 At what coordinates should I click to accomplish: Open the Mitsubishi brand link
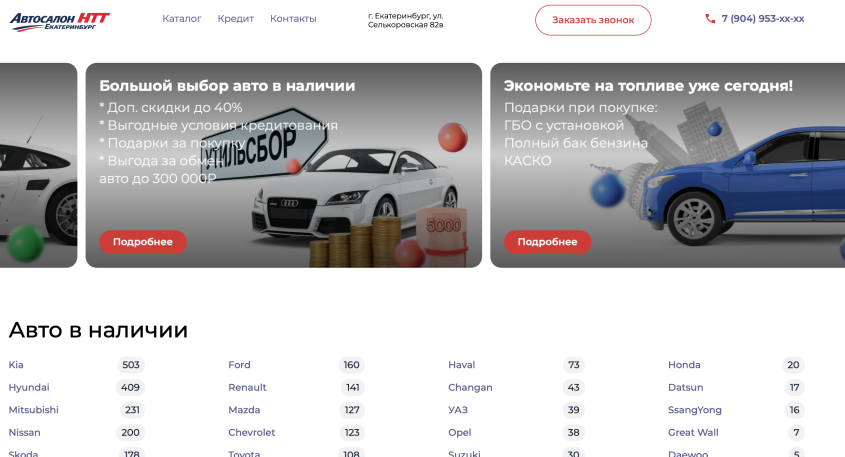coord(33,410)
